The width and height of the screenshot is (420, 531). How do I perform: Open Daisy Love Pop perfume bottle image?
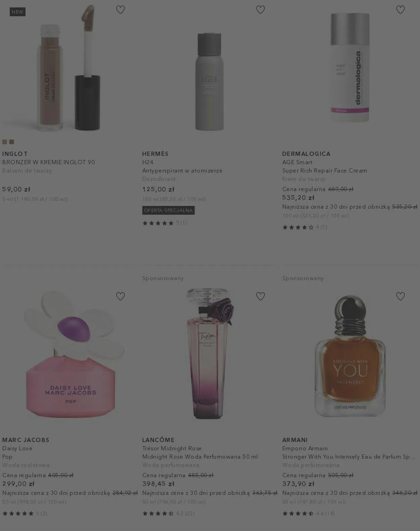point(71,354)
